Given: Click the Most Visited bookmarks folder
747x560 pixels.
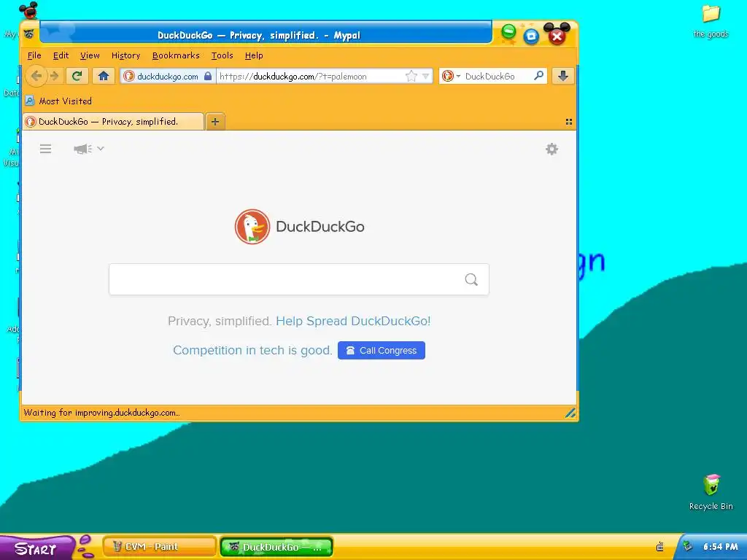Looking at the screenshot, I should point(58,101).
